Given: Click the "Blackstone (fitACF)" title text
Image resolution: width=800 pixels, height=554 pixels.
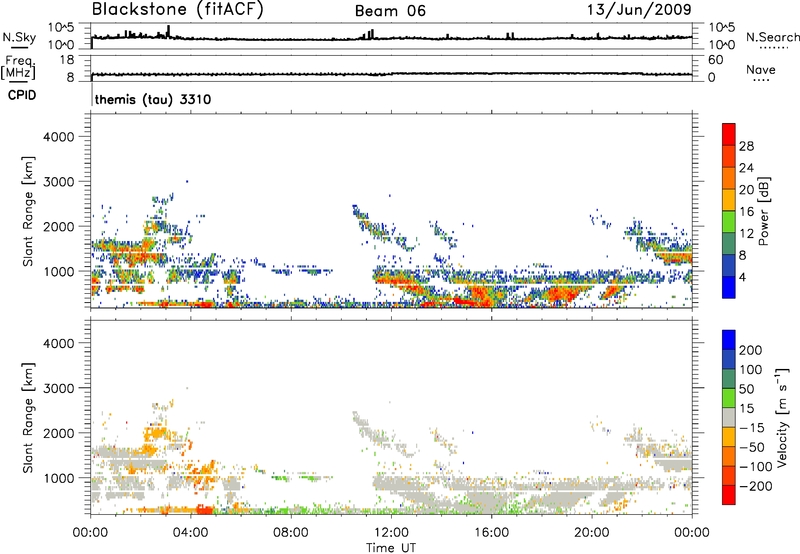Looking at the screenshot, I should point(178,10).
